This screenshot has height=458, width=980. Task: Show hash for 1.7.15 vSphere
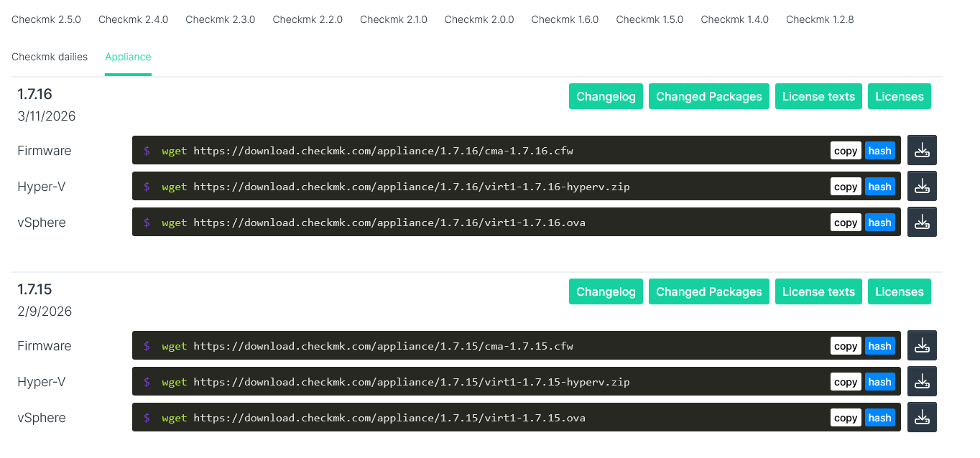pos(879,417)
